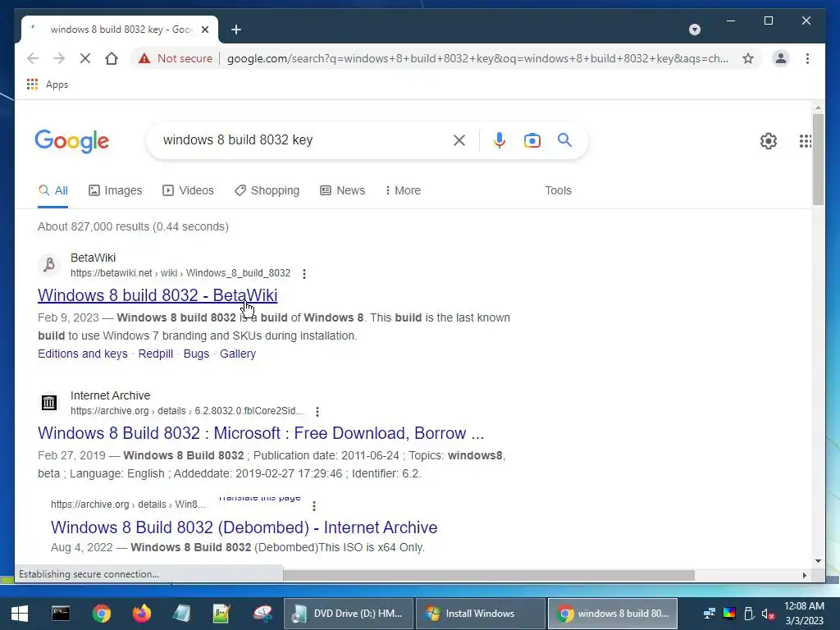This screenshot has width=840, height=630.
Task: Click the muted volume tray icon
Action: [x=768, y=614]
